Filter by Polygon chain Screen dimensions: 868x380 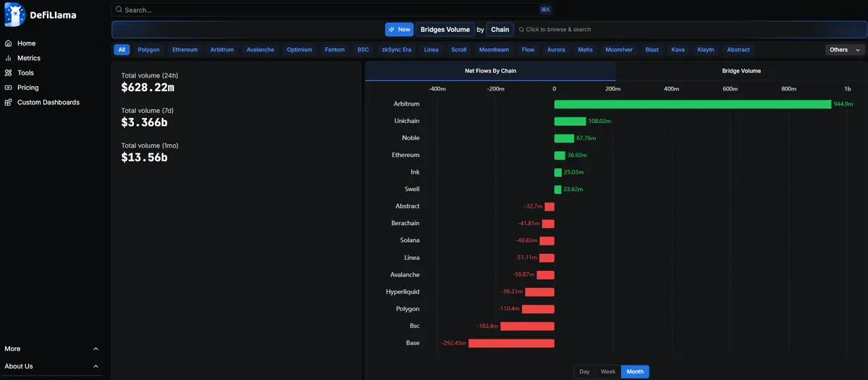pos(148,50)
